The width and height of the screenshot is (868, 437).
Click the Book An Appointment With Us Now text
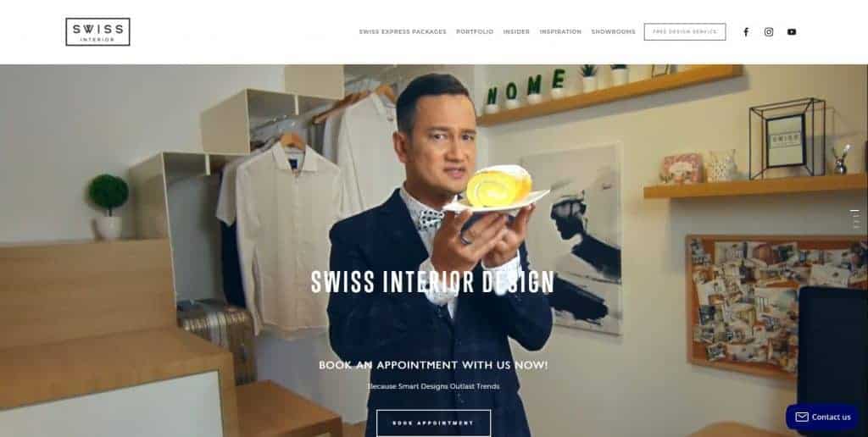tap(433, 366)
